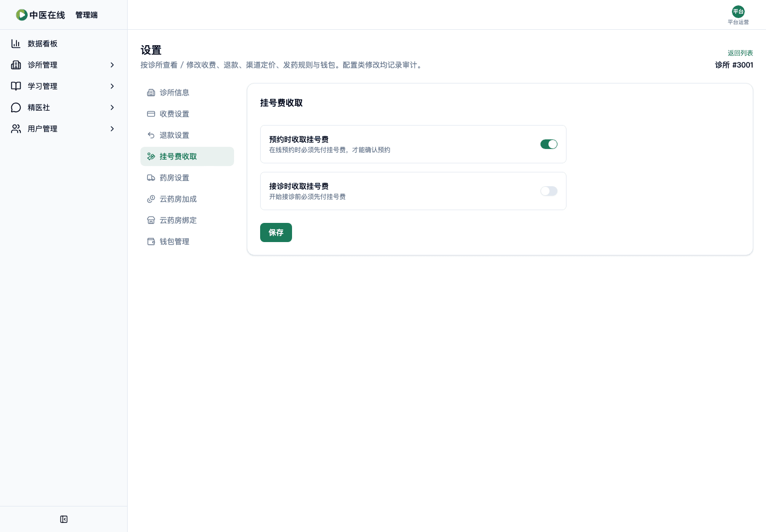The width and height of the screenshot is (766, 532).
Task: Collapse the sidebar with the bottom panel icon
Action: (x=64, y=519)
